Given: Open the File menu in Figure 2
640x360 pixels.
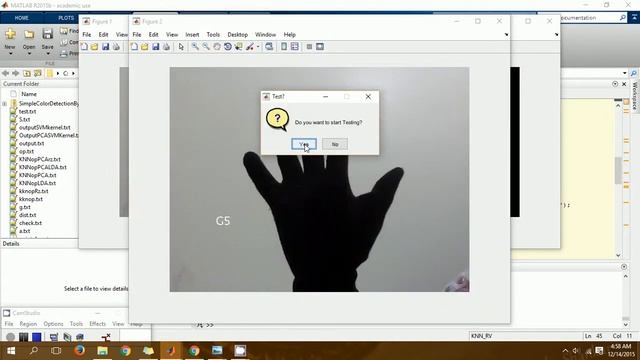Looking at the screenshot, I should (x=137, y=35).
